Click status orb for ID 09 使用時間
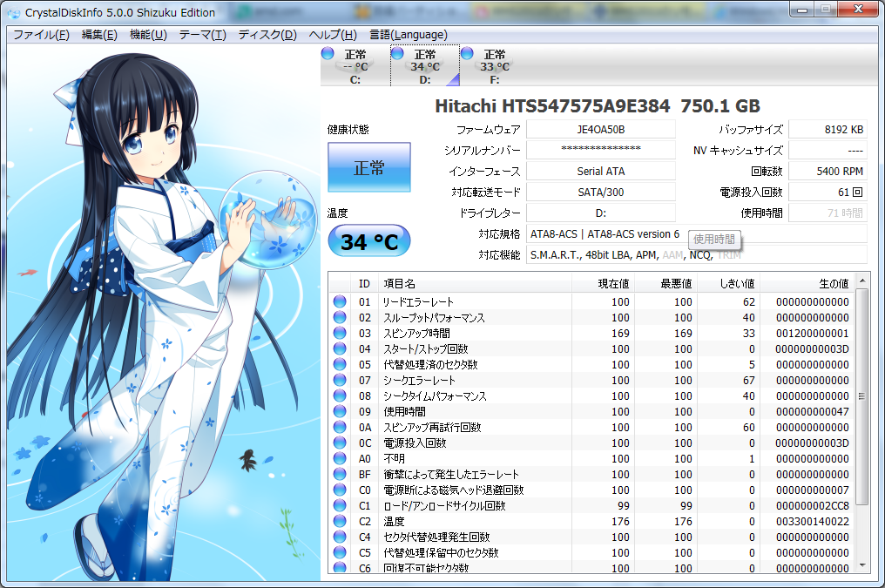885x588 pixels. point(340,411)
